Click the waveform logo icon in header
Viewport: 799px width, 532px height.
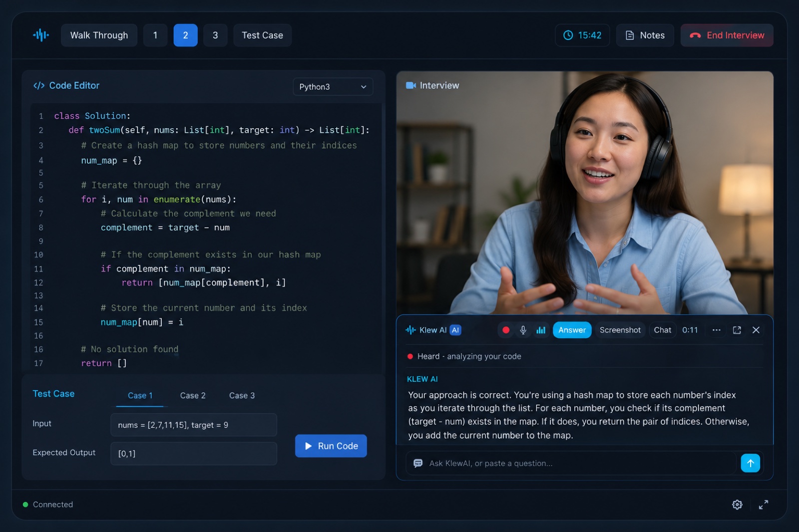pos(41,35)
